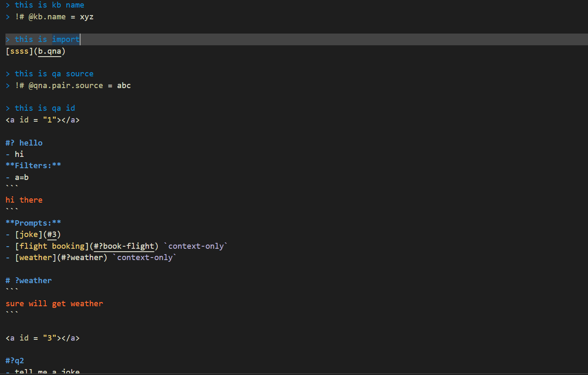The height and width of the screenshot is (375, 588).
Task: Click the 'hi there' answer text
Action: point(24,200)
